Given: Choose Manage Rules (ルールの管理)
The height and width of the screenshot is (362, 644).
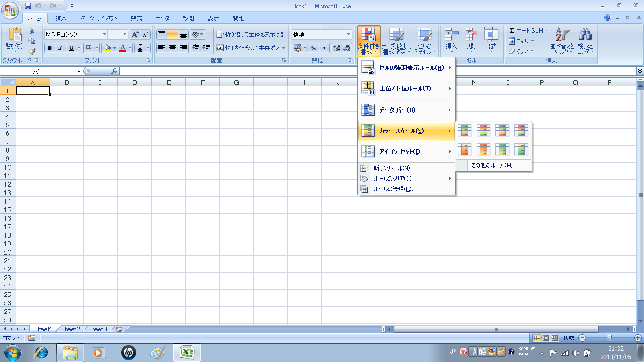Looking at the screenshot, I should pyautogui.click(x=394, y=189).
